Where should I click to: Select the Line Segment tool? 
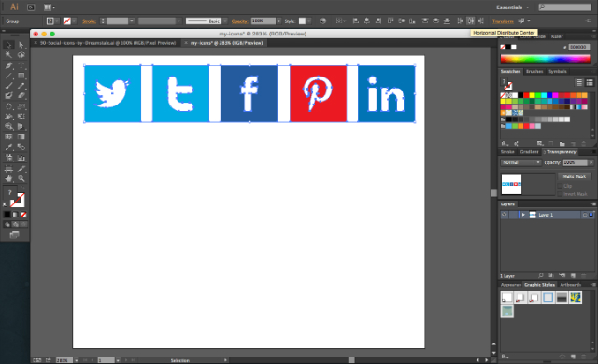(x=8, y=76)
